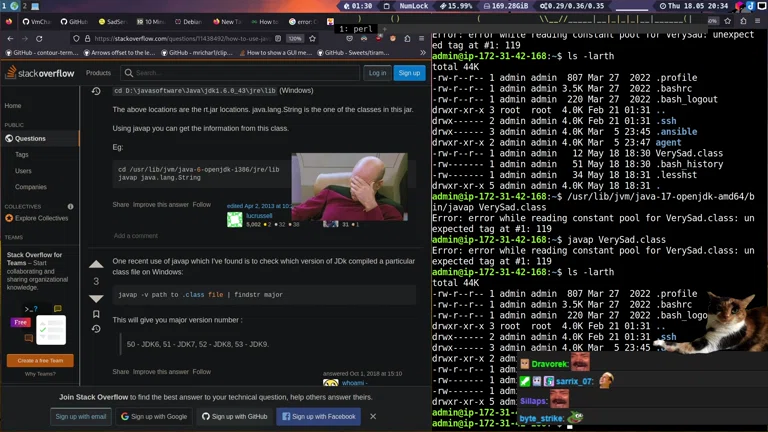Viewport: 768px width, 432px height.
Task: Select workspace 1 in status bar
Action: (4, 6)
